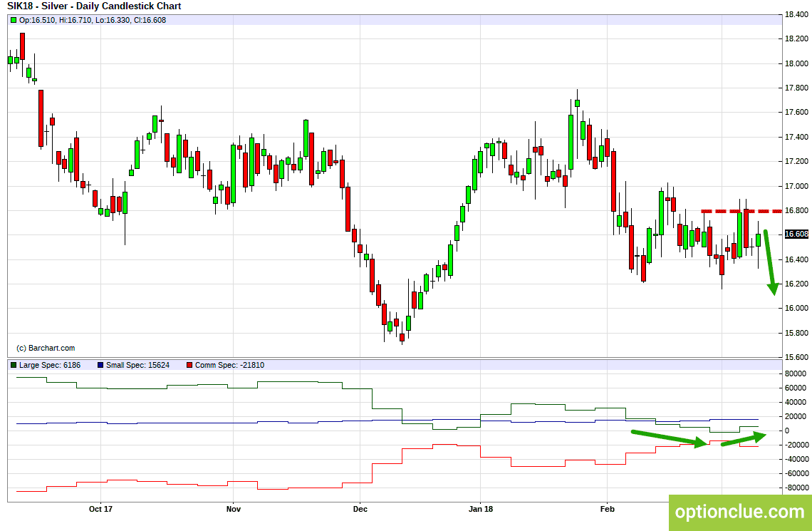Viewport: 812px width, 531px height.
Task: Click the 15.800 price axis value
Action: point(796,333)
